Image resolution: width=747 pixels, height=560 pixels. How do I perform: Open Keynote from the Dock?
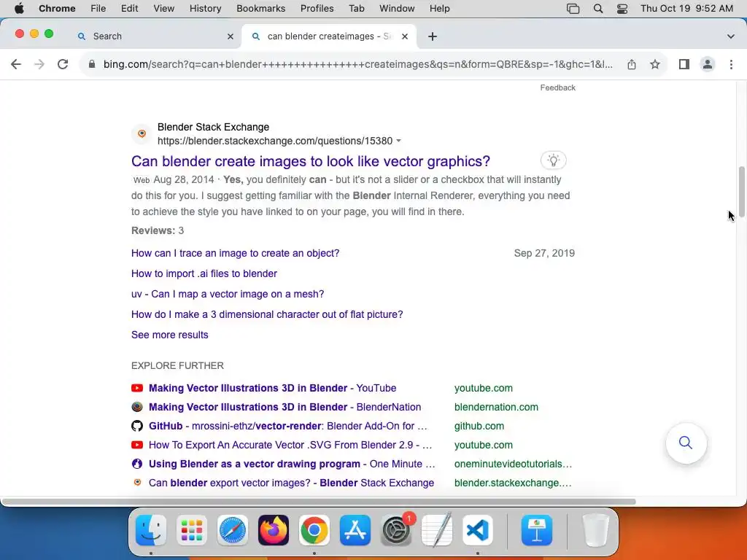pyautogui.click(x=537, y=530)
